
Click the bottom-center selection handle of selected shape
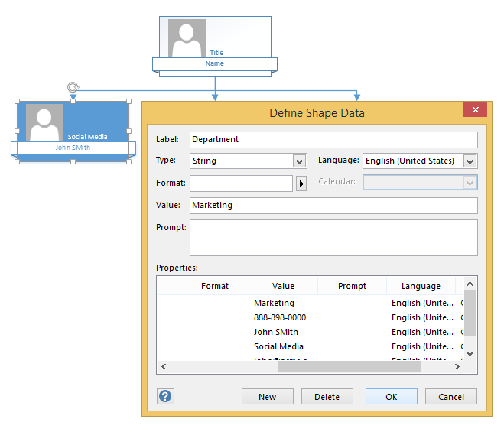coord(73,161)
